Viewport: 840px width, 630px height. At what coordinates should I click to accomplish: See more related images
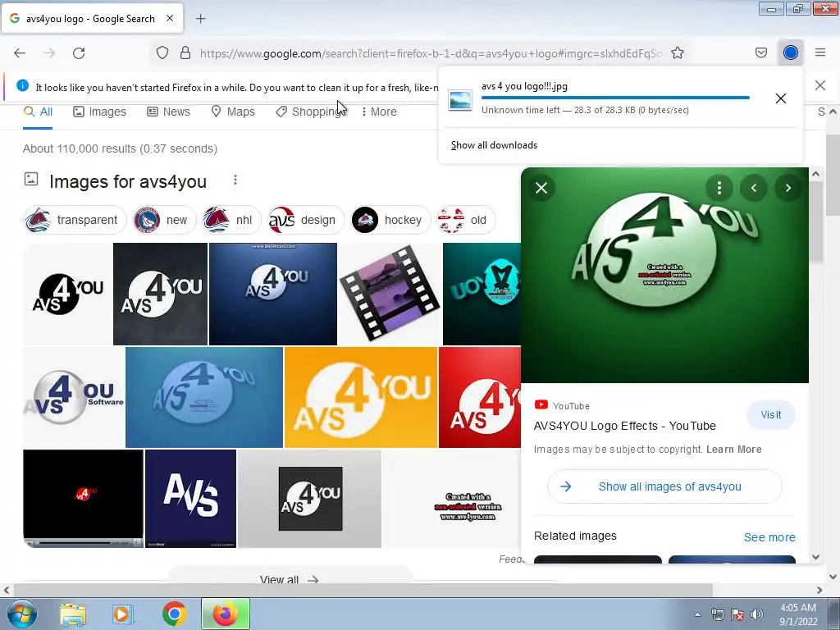769,537
